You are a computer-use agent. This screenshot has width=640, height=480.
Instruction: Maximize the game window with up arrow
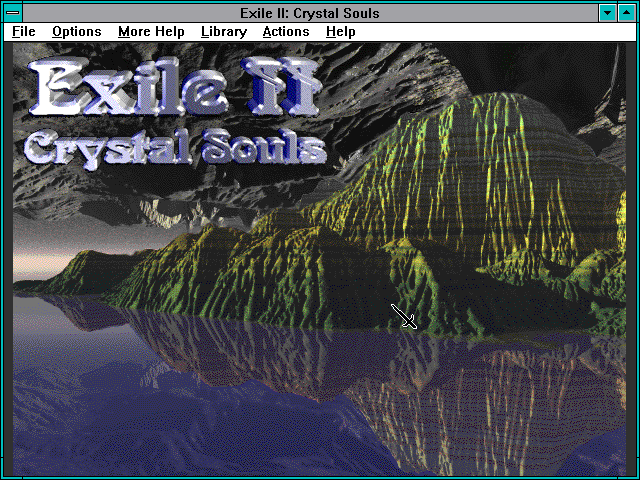click(x=626, y=13)
